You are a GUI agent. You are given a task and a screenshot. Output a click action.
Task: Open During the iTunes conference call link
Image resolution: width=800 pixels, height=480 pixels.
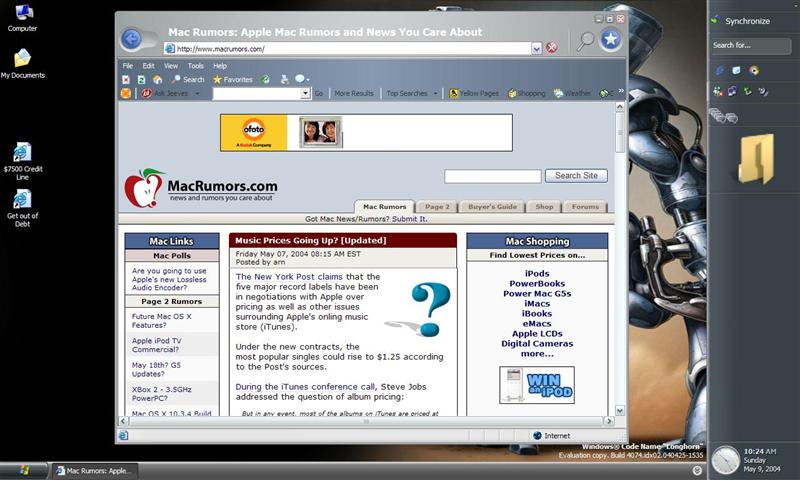coord(305,387)
